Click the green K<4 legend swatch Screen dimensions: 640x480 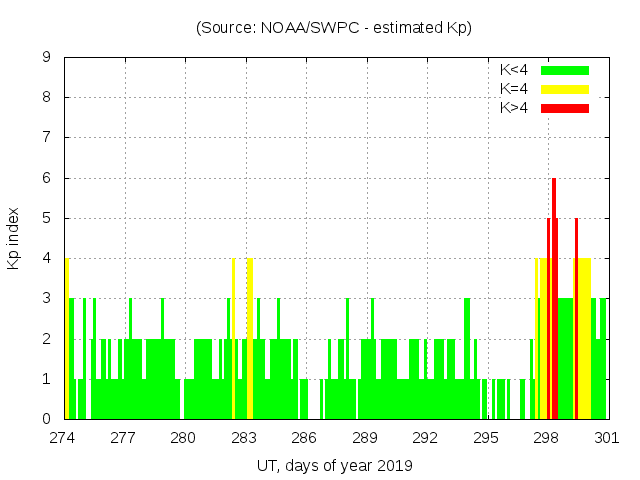click(x=565, y=70)
